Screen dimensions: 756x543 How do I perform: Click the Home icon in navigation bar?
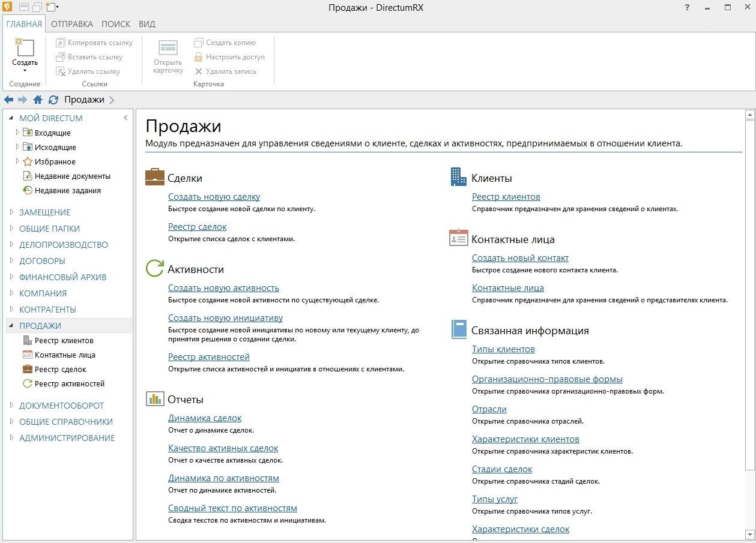pos(38,100)
